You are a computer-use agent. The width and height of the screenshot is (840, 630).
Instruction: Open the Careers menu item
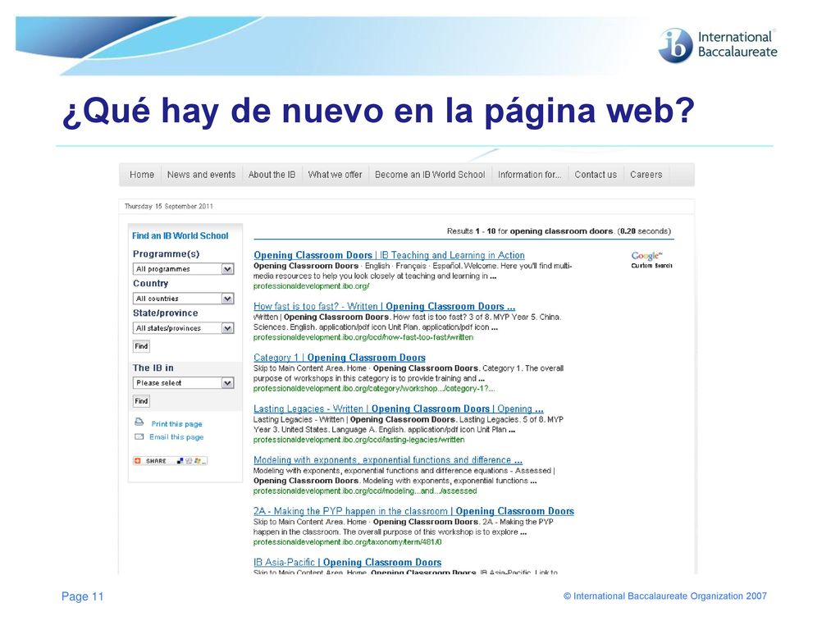646,175
